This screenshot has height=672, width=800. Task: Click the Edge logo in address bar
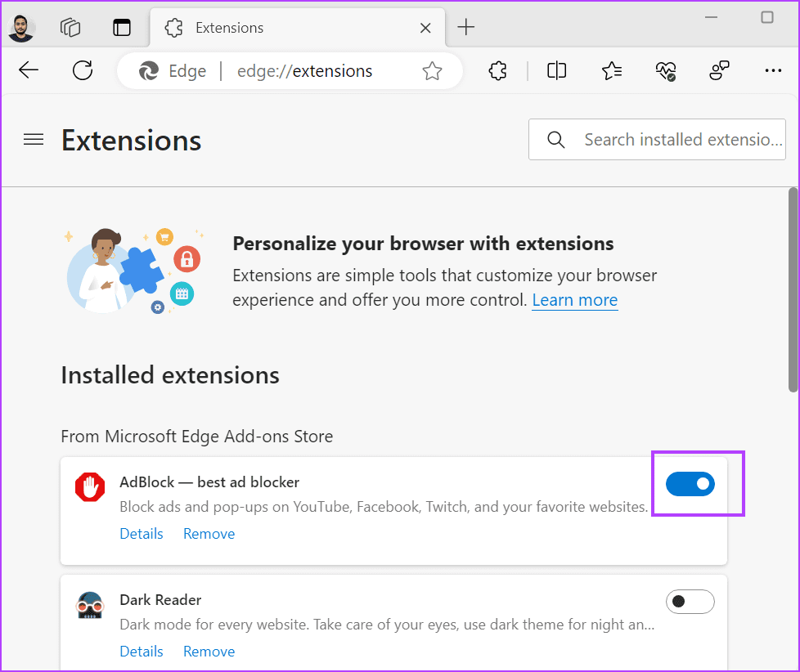[149, 71]
